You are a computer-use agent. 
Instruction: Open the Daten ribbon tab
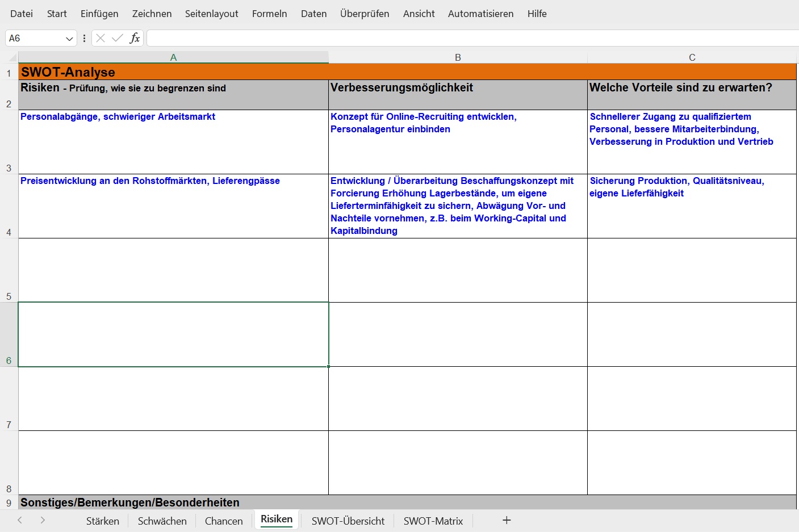[x=313, y=14]
